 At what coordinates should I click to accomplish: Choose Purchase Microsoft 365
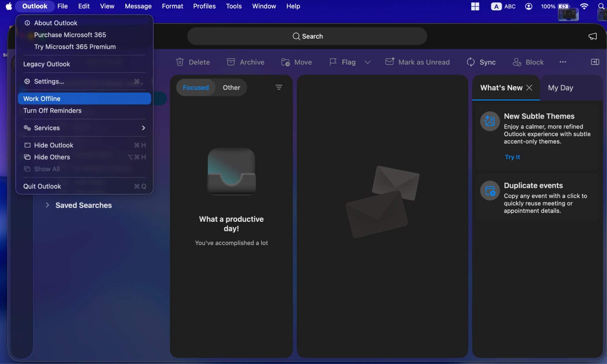click(84, 35)
